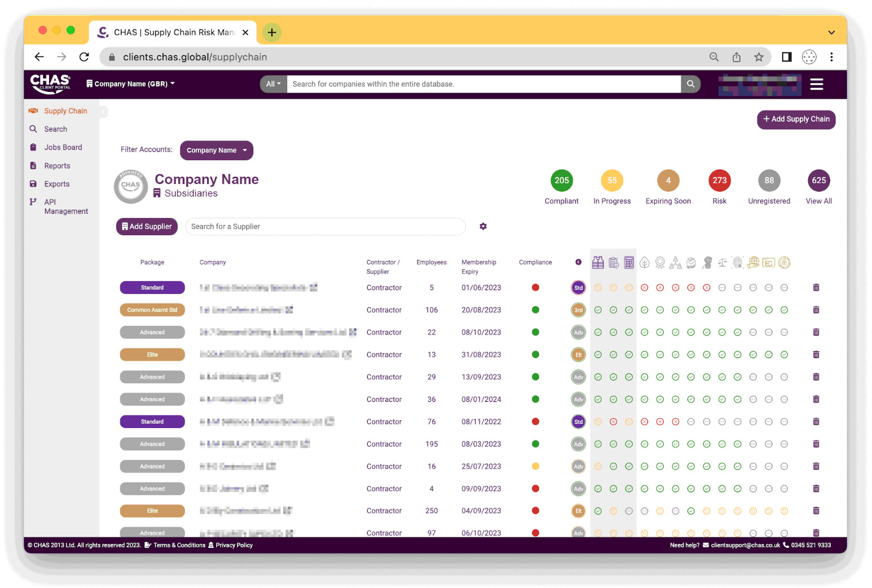Screen dimensions: 872x588
Task: Click the calculator column header icon
Action: (629, 263)
